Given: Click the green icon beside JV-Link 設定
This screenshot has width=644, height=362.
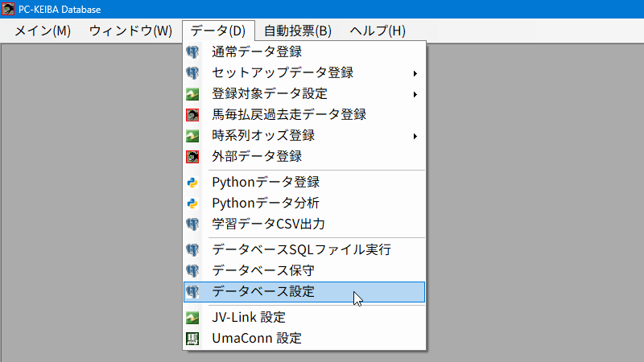Looking at the screenshot, I should click(192, 318).
